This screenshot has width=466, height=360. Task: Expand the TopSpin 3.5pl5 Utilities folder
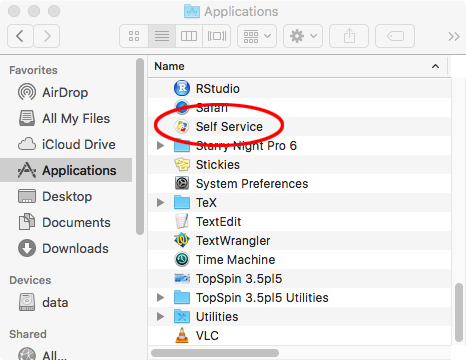click(160, 297)
